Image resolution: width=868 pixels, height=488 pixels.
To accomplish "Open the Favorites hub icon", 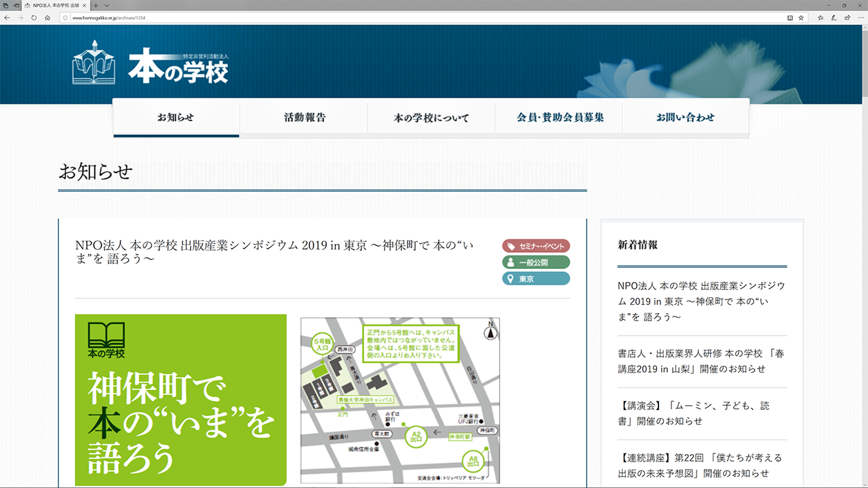I will coord(820,18).
